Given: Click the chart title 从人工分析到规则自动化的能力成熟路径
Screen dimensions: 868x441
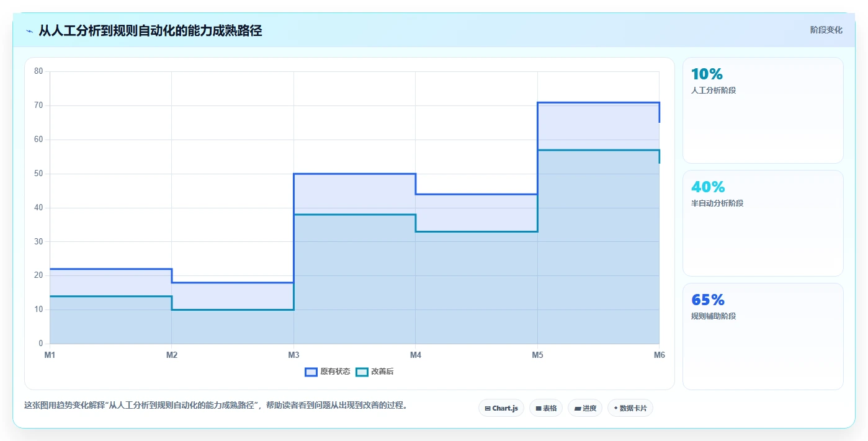Looking at the screenshot, I should coord(150,30).
